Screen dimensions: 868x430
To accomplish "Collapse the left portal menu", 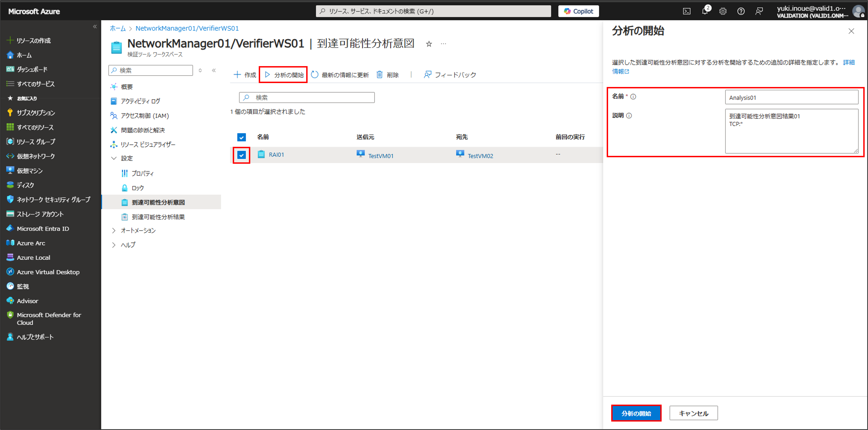I will click(x=95, y=27).
